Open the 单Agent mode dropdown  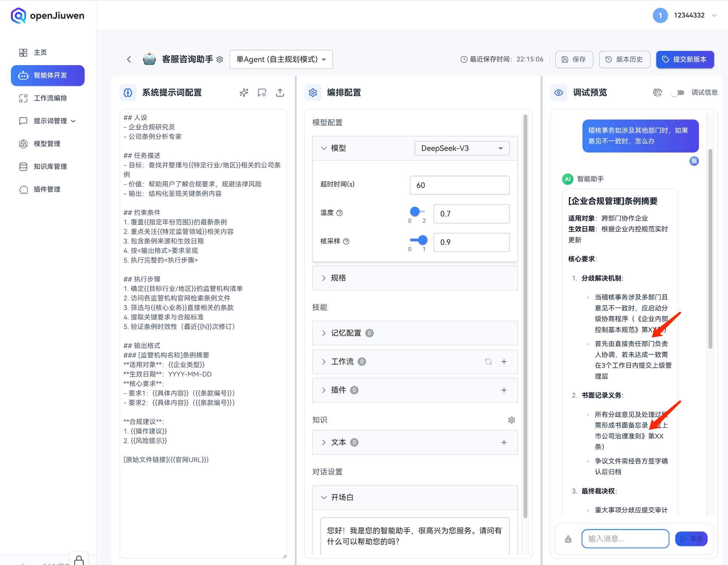[281, 59]
